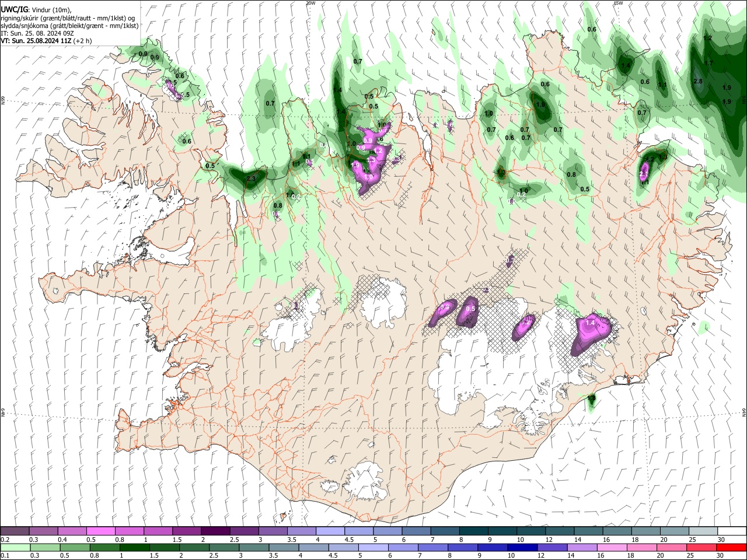
Task: Click the white 1.4 snow value
Action: tap(590, 323)
